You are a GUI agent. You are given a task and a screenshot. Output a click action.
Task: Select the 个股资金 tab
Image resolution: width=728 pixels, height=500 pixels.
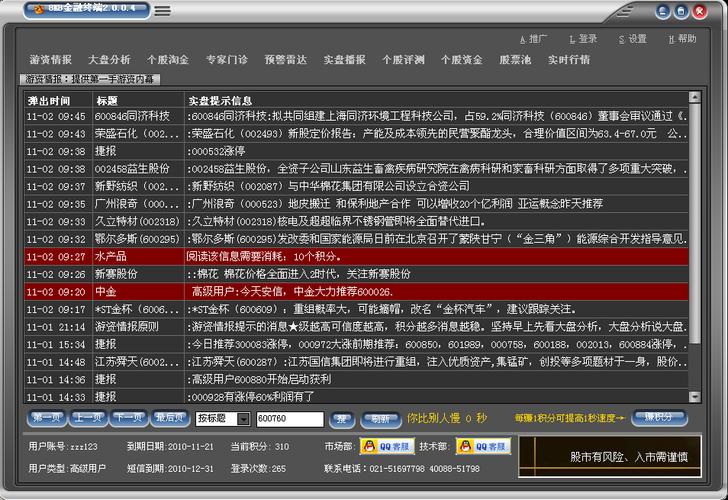[461, 60]
